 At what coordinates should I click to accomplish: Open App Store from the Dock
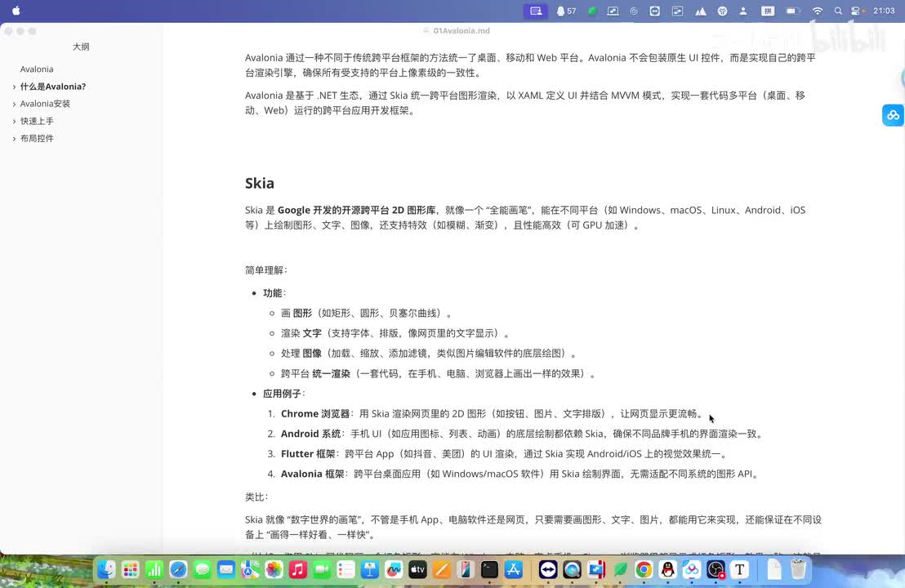coord(514,570)
